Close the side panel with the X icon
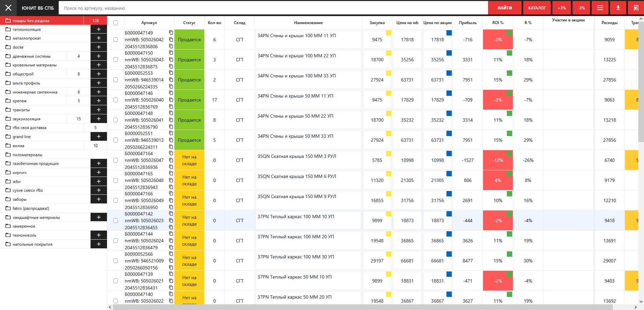Screen dimensions: 644x310 click(8, 8)
